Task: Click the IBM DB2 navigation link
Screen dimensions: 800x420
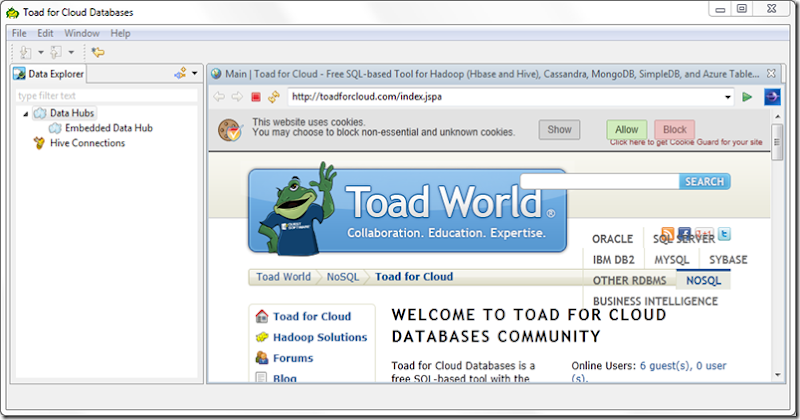Action: click(614, 260)
